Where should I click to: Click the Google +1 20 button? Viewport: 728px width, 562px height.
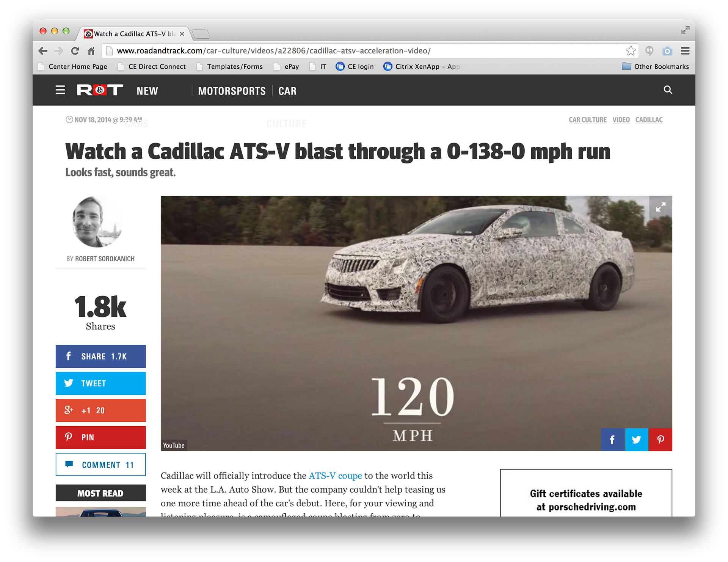(x=100, y=410)
